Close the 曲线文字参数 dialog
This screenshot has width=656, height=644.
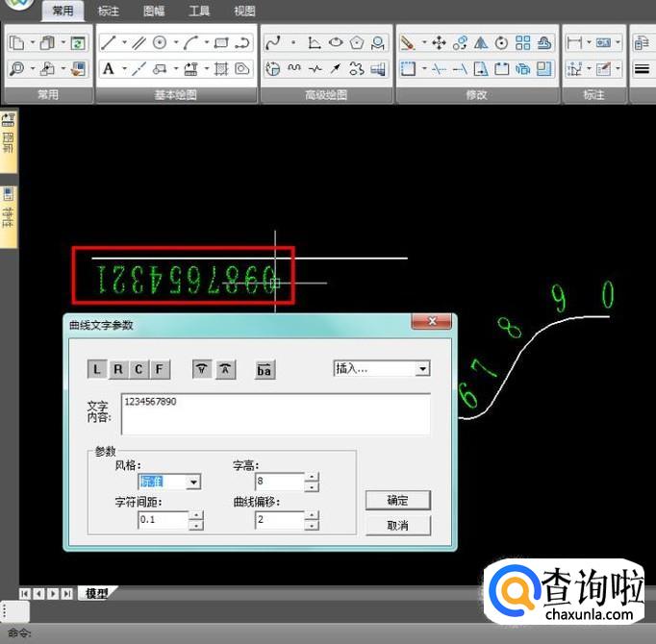[432, 321]
